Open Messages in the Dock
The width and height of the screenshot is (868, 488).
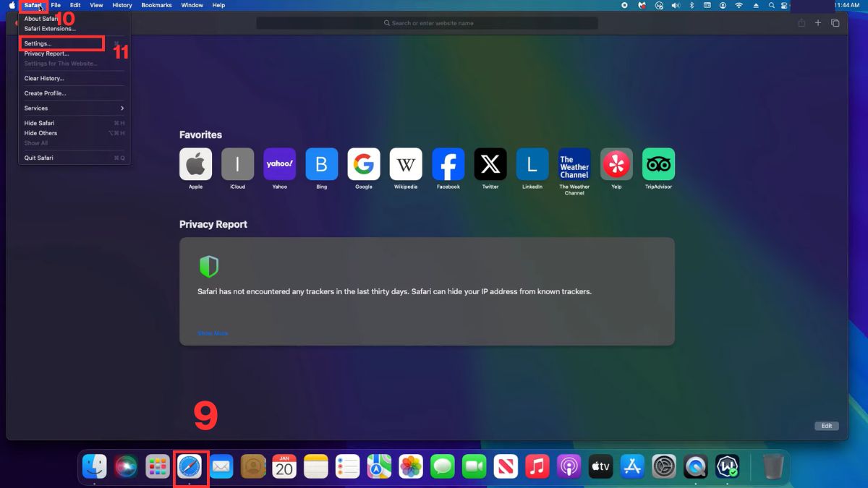pyautogui.click(x=443, y=467)
